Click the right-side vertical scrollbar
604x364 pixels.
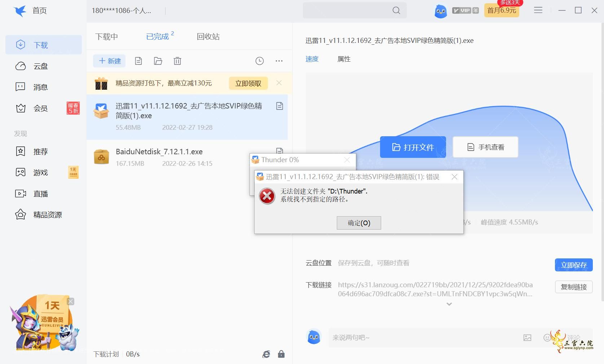pyautogui.click(x=602, y=162)
